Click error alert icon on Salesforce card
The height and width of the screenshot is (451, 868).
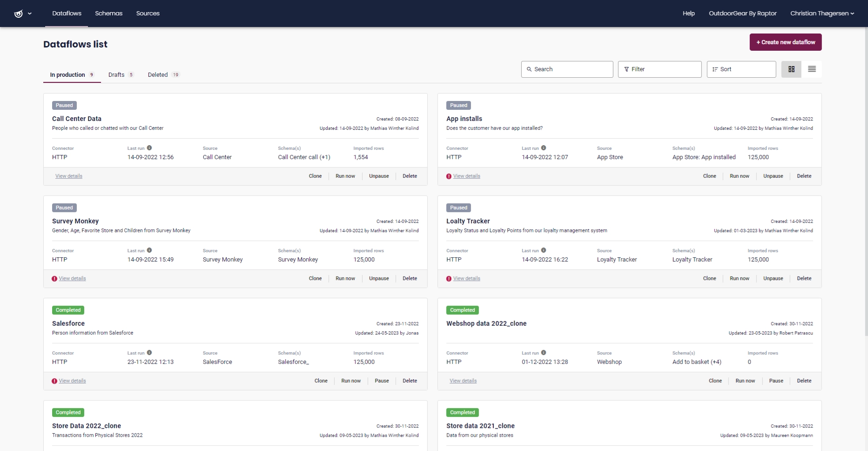[x=54, y=381]
